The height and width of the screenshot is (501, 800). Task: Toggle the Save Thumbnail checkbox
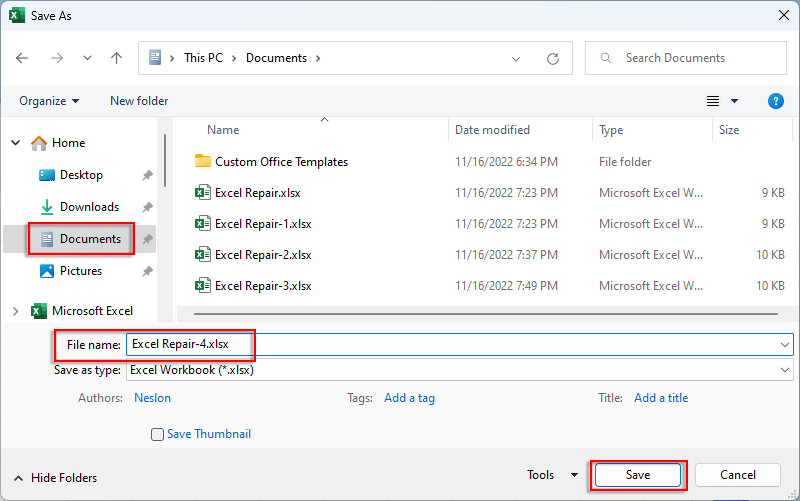(x=157, y=435)
